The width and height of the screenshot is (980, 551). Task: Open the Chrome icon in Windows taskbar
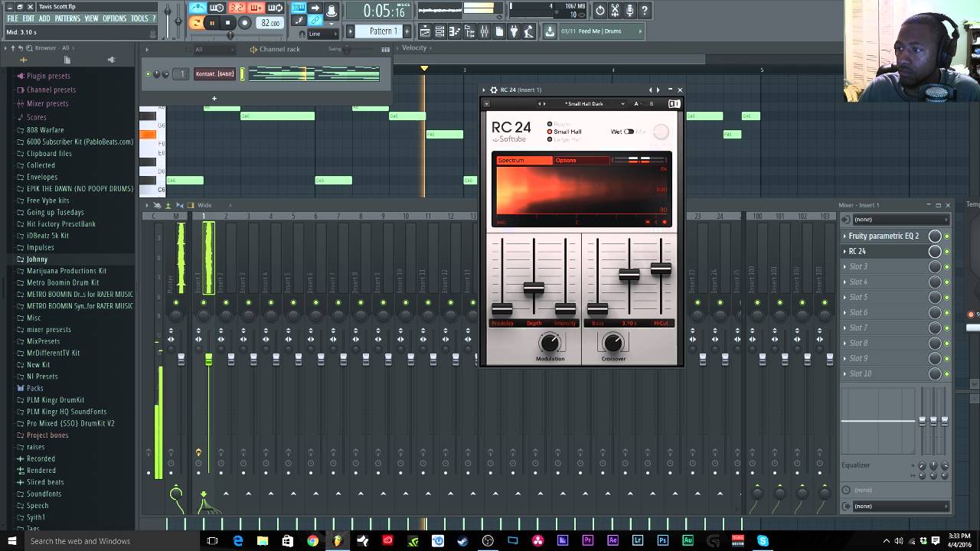pos(312,541)
